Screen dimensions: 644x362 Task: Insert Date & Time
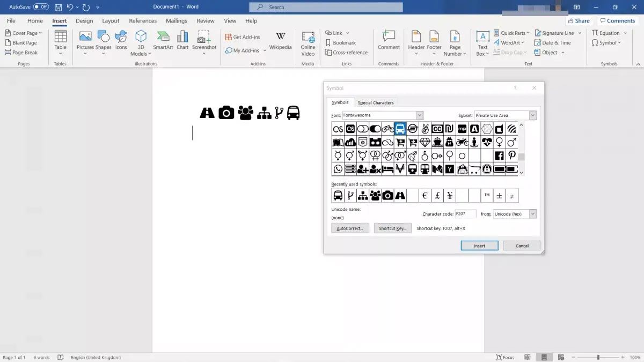click(553, 43)
